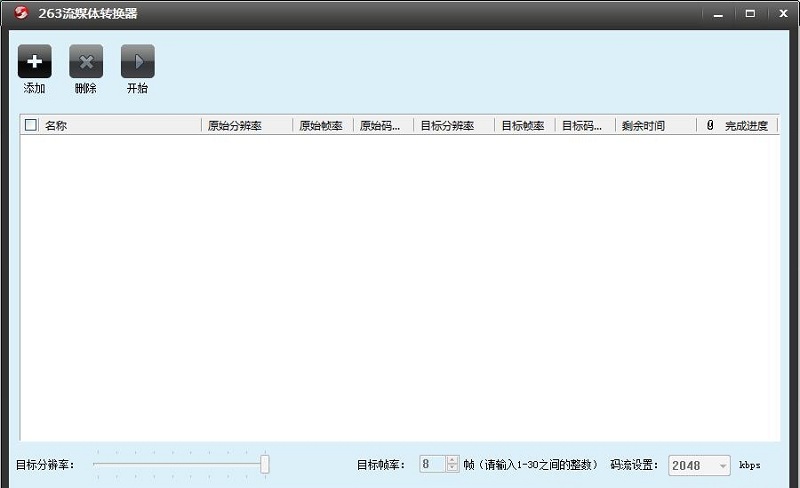Image resolution: width=800 pixels, height=488 pixels.
Task: Click the 删除 (delete) X icon
Action: (x=86, y=61)
